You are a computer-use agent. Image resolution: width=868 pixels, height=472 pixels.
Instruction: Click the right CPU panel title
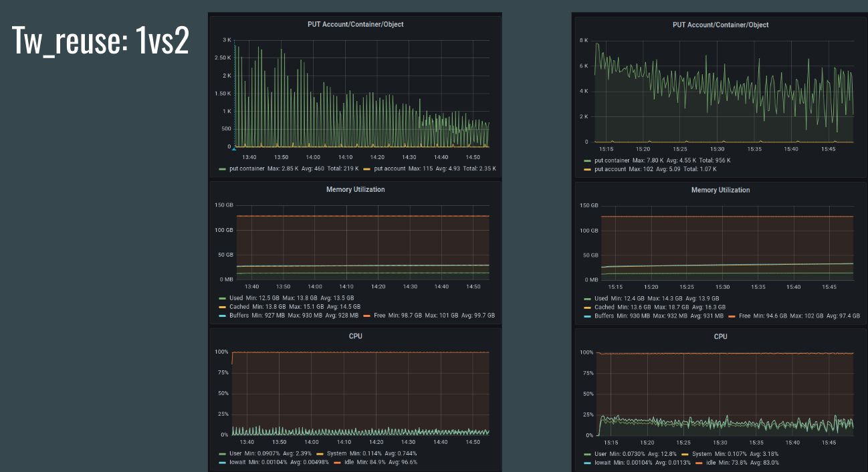click(x=720, y=336)
